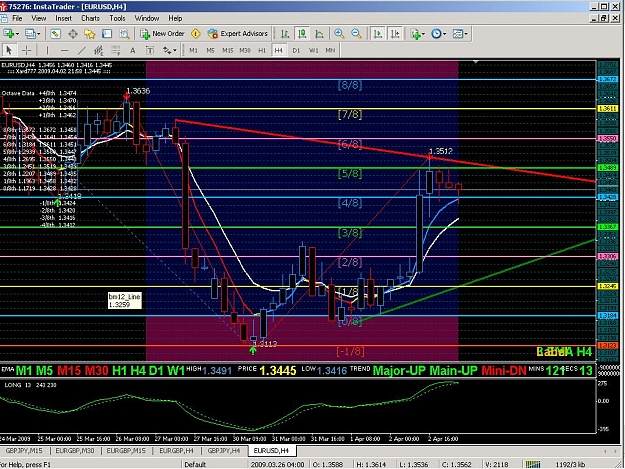Image resolution: width=625 pixels, height=469 pixels.
Task: Open the Window menu
Action: (147, 18)
